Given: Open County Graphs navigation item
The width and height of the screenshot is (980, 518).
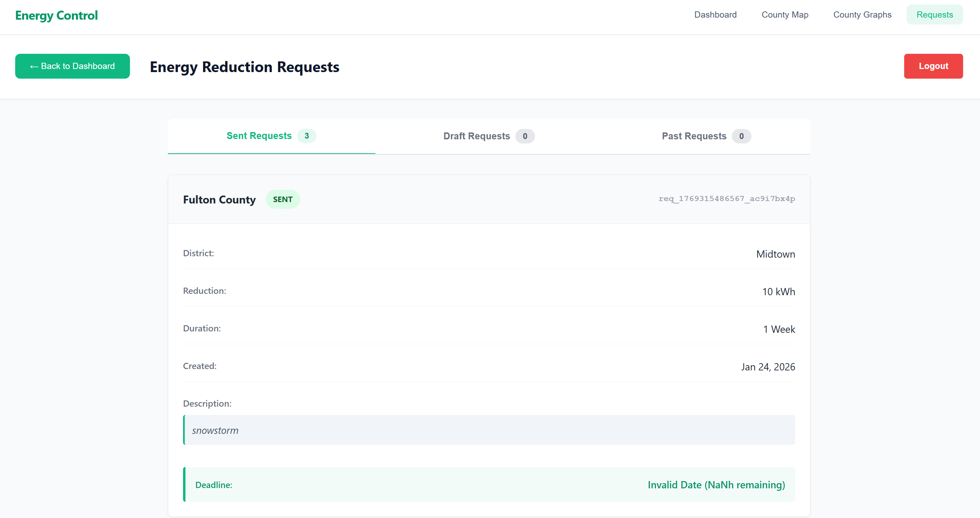Looking at the screenshot, I should pyautogui.click(x=862, y=15).
